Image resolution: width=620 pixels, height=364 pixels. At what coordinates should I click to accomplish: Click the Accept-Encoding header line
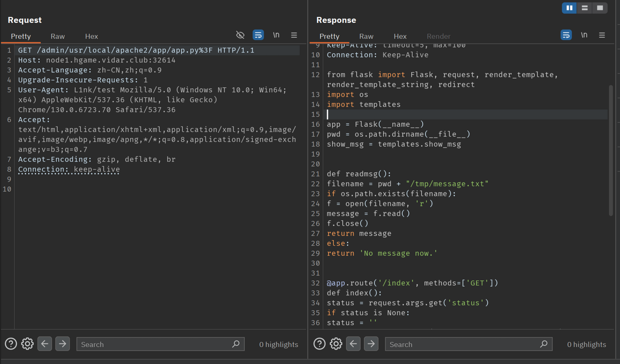(x=97, y=159)
